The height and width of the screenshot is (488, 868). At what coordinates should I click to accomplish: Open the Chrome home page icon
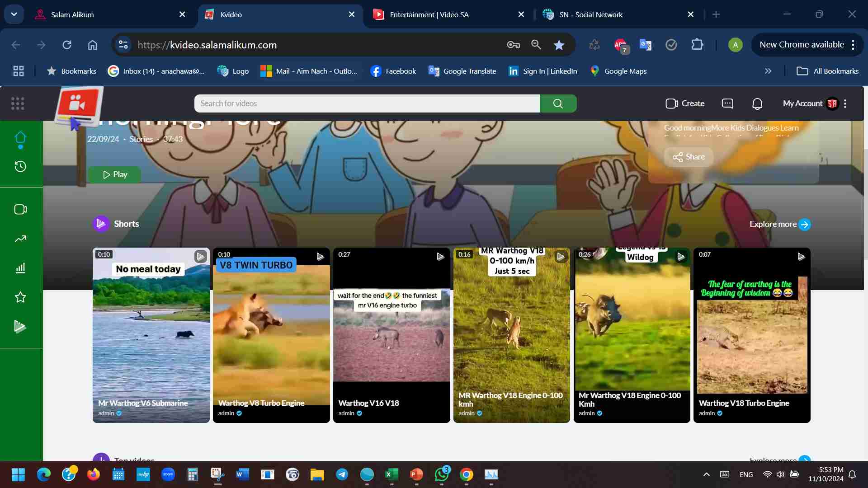point(92,45)
